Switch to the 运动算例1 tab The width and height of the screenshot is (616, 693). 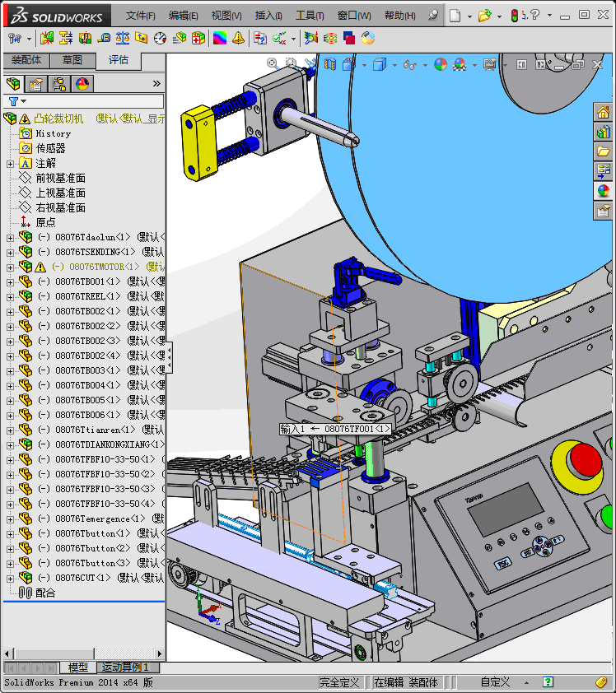125,667
